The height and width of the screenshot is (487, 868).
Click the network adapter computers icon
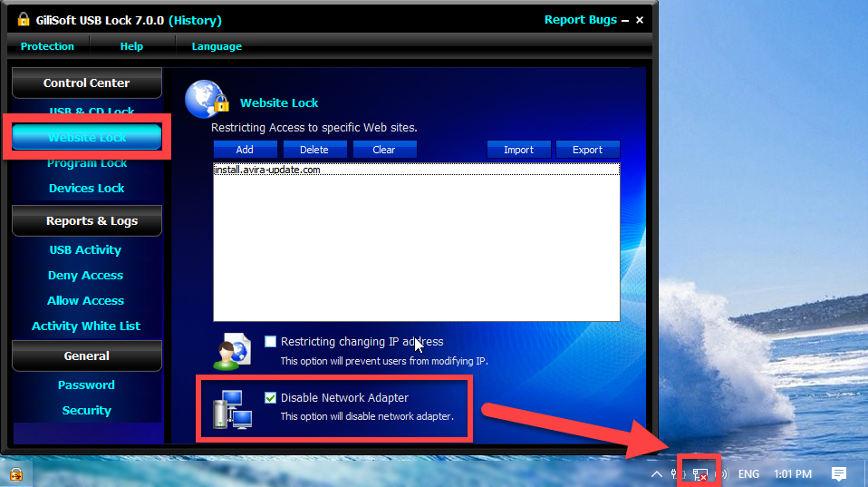point(233,409)
